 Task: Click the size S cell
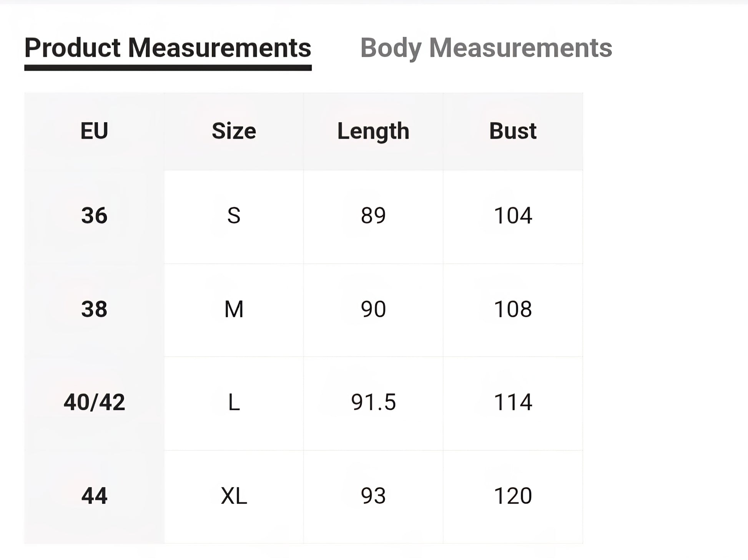(x=234, y=215)
